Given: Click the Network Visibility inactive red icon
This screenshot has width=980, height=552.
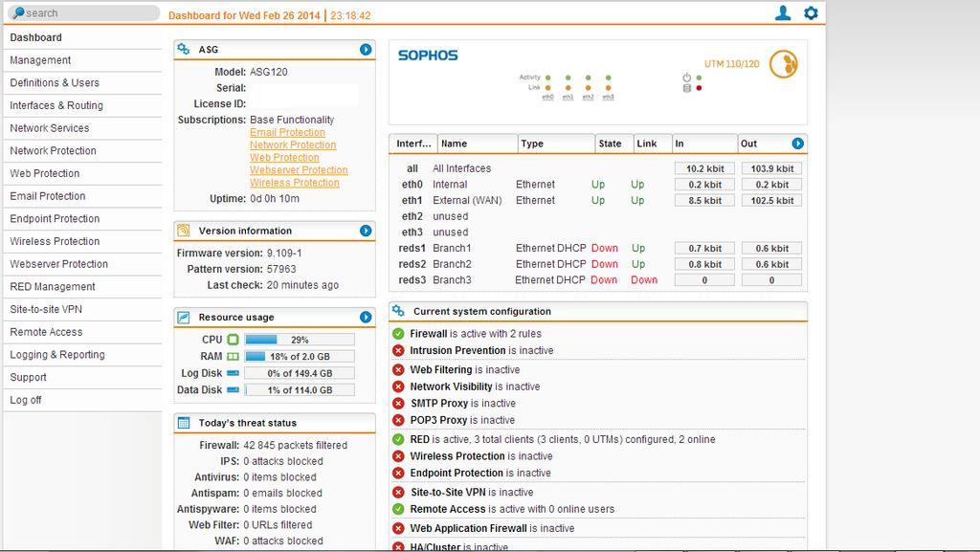Looking at the screenshot, I should [x=398, y=386].
